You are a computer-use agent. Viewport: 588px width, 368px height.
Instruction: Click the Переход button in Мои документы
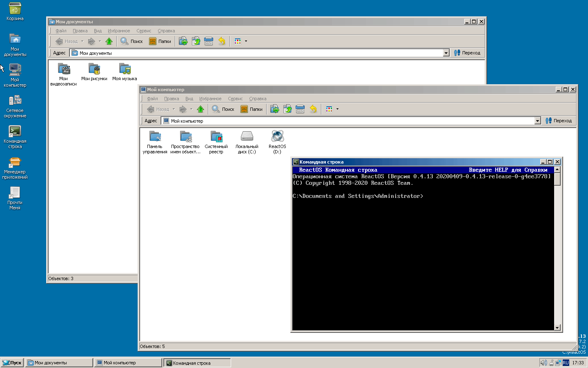tap(467, 53)
